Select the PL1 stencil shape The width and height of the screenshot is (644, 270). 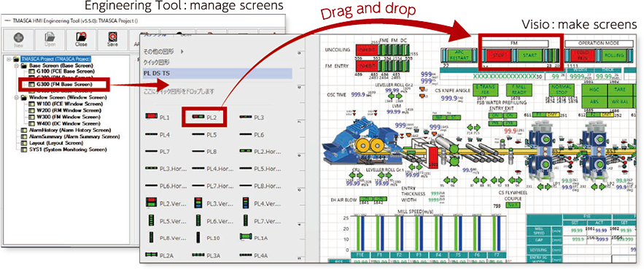(x=158, y=117)
